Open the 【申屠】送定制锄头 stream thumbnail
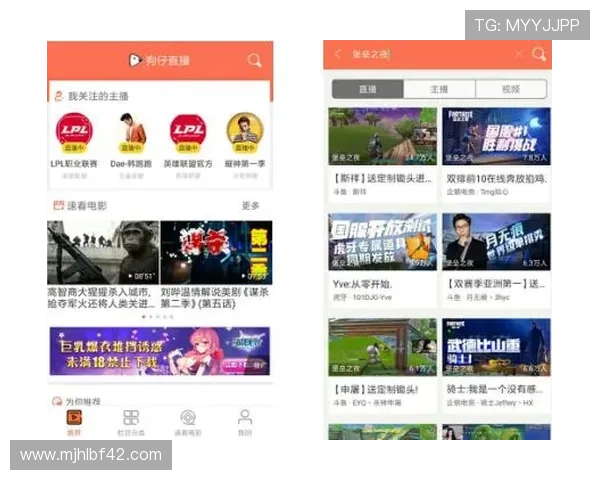The width and height of the screenshot is (600, 480). [383, 347]
